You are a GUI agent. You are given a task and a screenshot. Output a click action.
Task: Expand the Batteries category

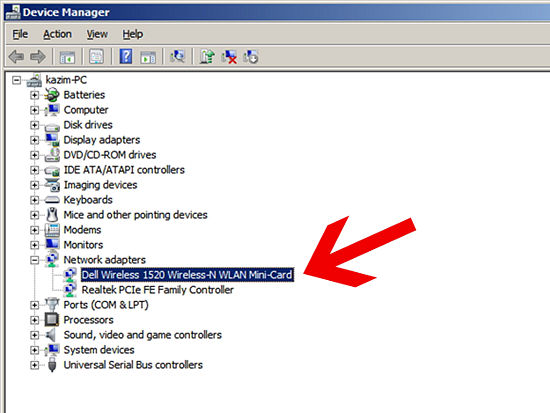point(34,95)
